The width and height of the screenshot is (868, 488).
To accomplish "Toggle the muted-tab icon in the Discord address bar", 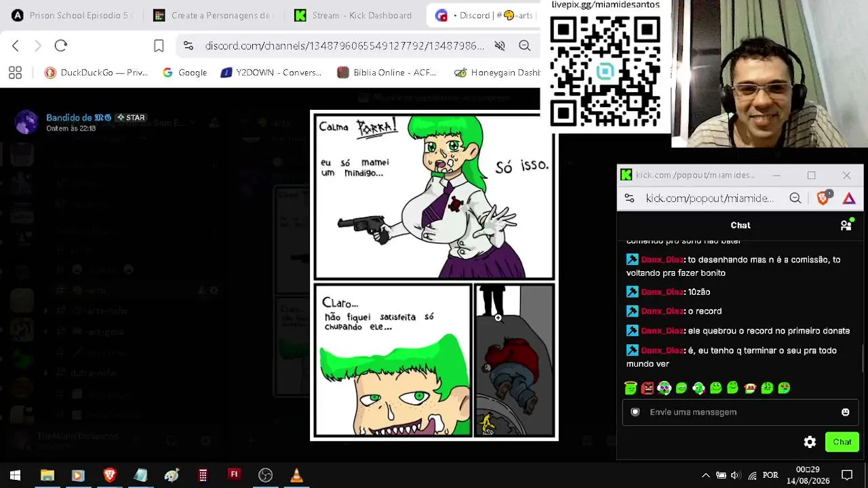I will pyautogui.click(x=500, y=45).
